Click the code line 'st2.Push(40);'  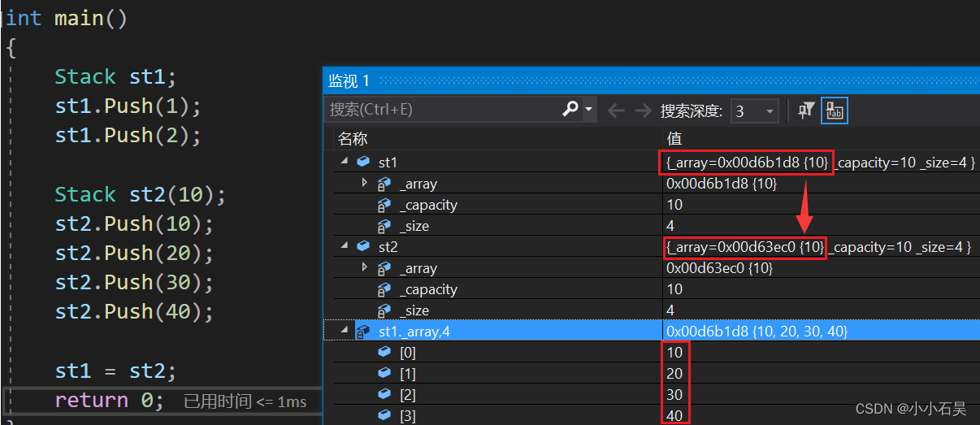point(134,312)
